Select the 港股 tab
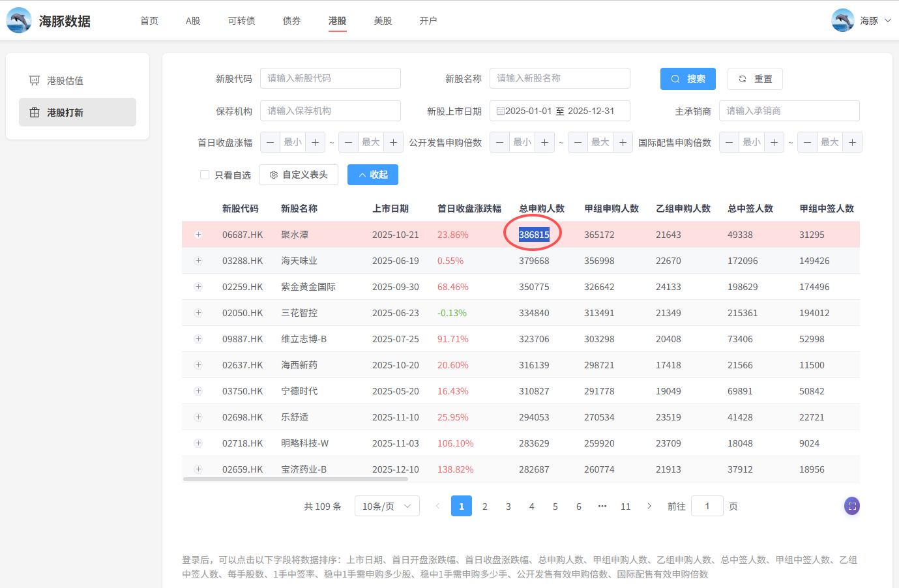 338,21
